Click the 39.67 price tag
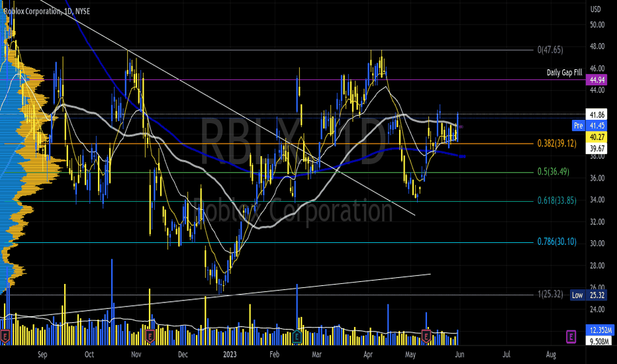 pyautogui.click(x=596, y=148)
